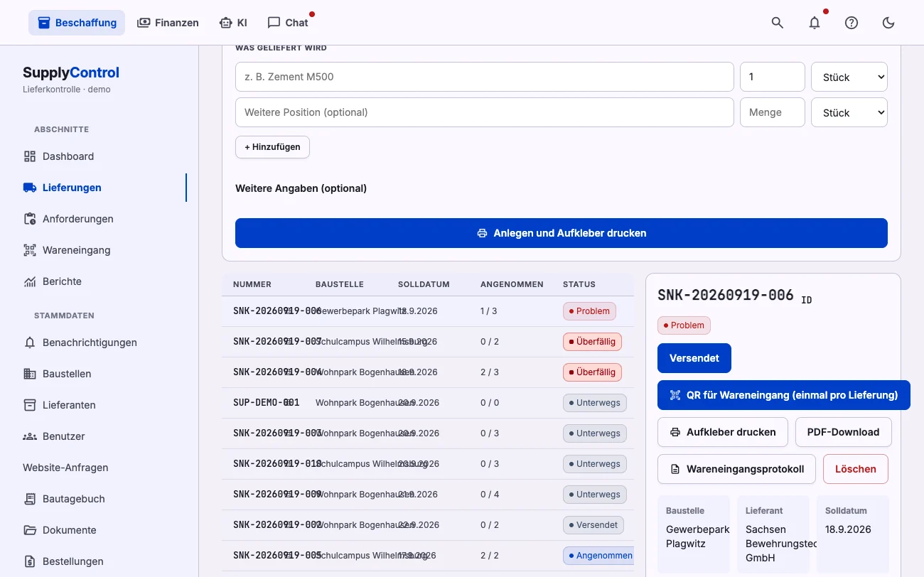Click the Bestellungen document icon
The height and width of the screenshot is (577, 924).
pyautogui.click(x=30, y=561)
